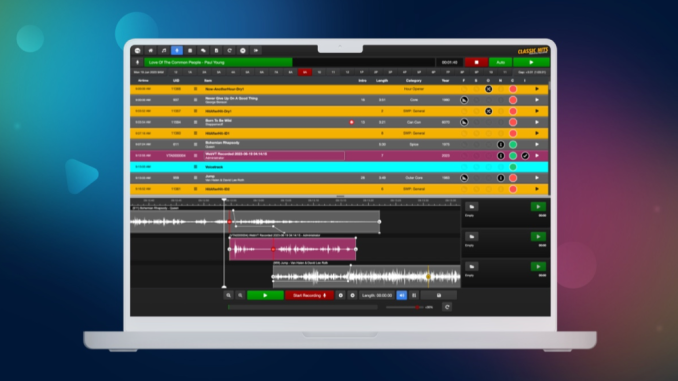Sort by the Category column header

413,80
